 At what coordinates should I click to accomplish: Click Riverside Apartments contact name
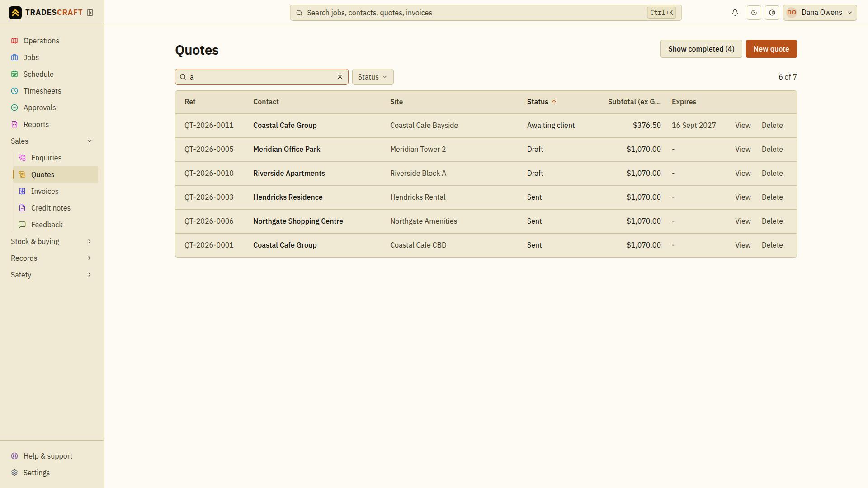pos(289,173)
